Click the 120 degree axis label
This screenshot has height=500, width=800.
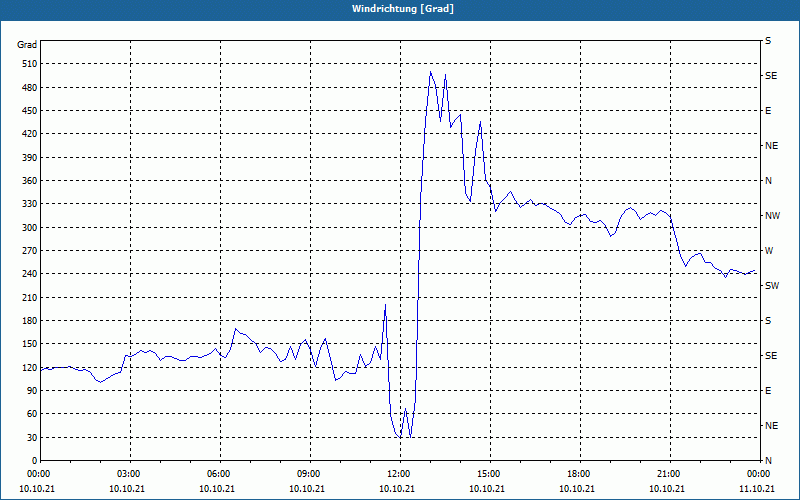click(30, 367)
